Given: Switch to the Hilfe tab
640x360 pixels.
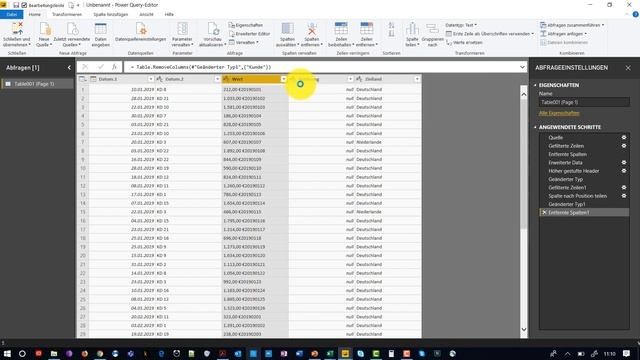Looking at the screenshot, I should pos(169,14).
